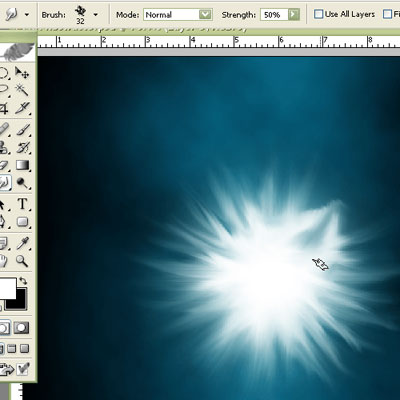This screenshot has width=400, height=400.
Task: Select the Slice tool
Action: click(x=22, y=108)
